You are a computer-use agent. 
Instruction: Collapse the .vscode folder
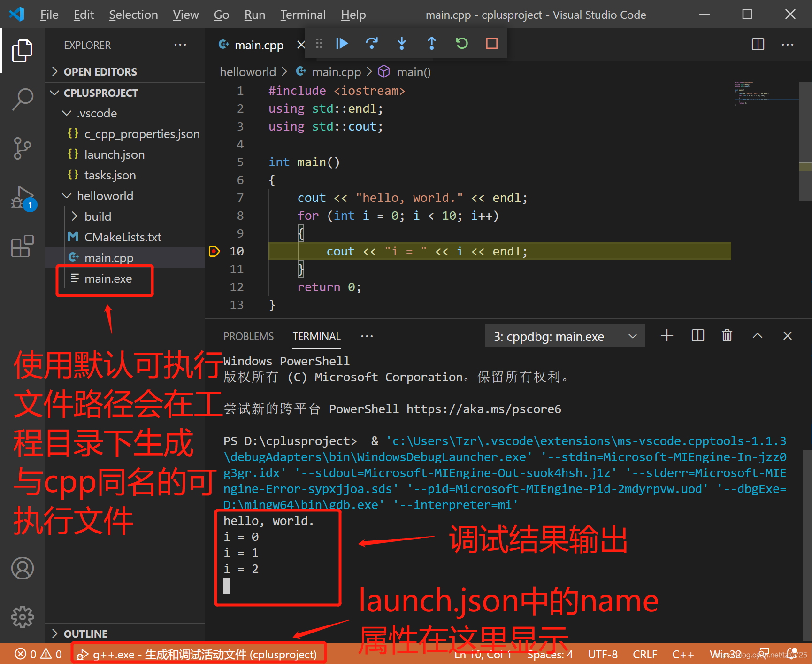click(125, 114)
